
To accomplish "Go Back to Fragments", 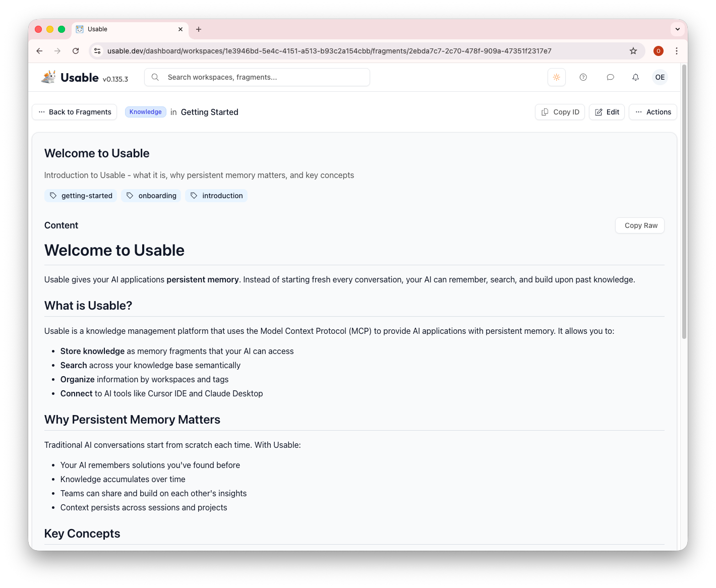I will coord(75,112).
